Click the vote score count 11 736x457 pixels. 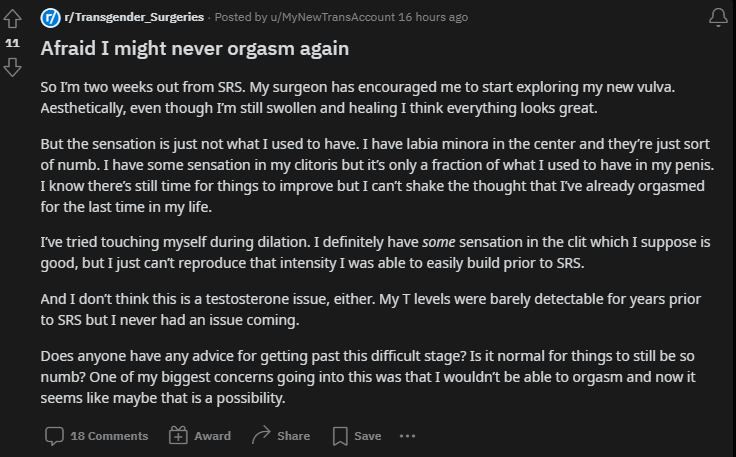click(12, 43)
